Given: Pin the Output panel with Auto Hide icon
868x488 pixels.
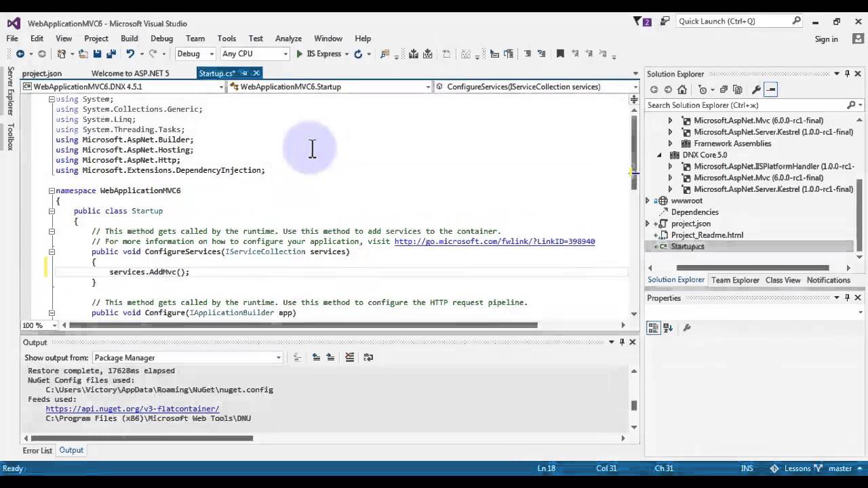Looking at the screenshot, I should tap(622, 342).
